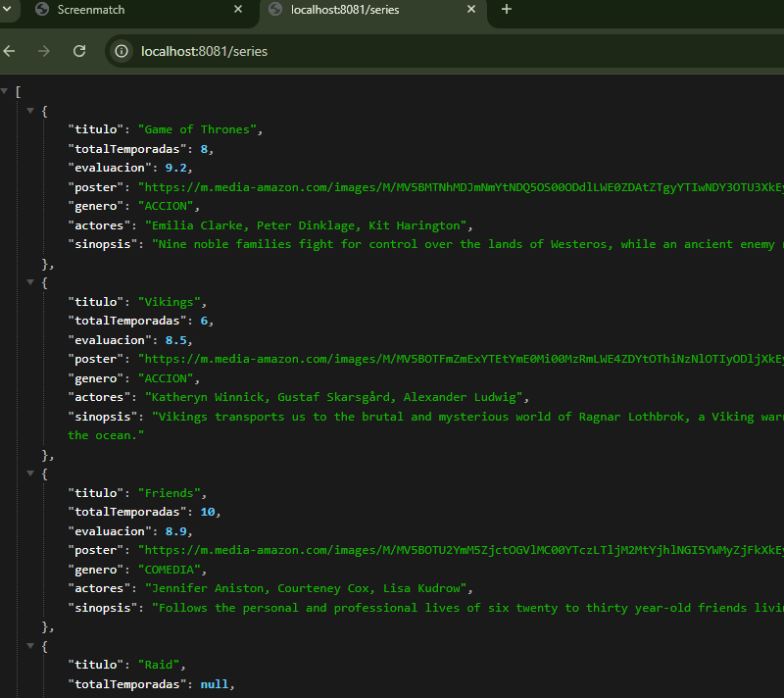Go back with the browser back arrow
The image size is (784, 698).
point(10,51)
